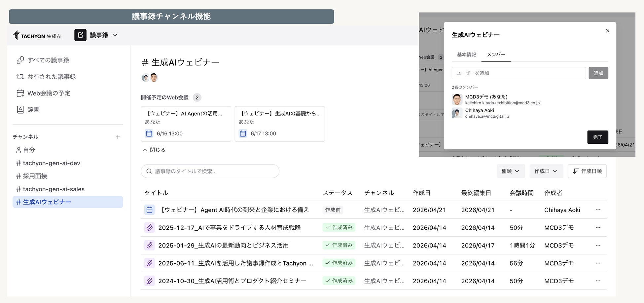Switch to 基本情報 tab in dialog
The height and width of the screenshot is (303, 644).
point(466,55)
